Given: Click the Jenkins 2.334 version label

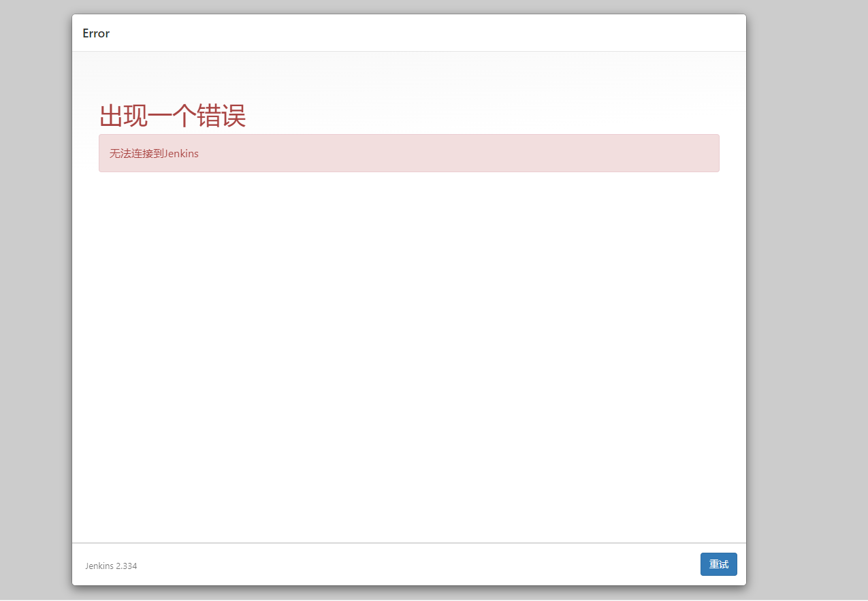Looking at the screenshot, I should click(111, 566).
